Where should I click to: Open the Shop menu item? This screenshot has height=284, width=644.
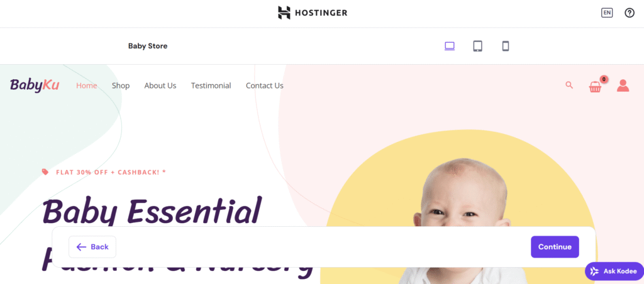tap(121, 85)
